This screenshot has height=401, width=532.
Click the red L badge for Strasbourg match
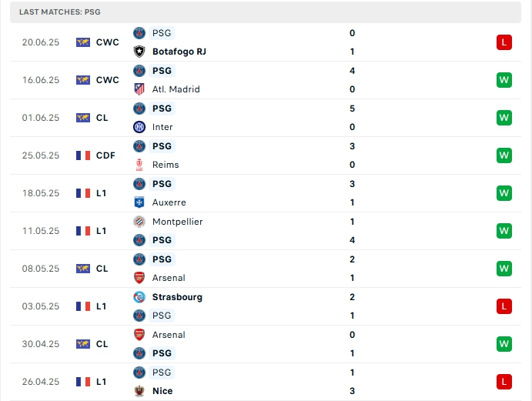click(504, 306)
